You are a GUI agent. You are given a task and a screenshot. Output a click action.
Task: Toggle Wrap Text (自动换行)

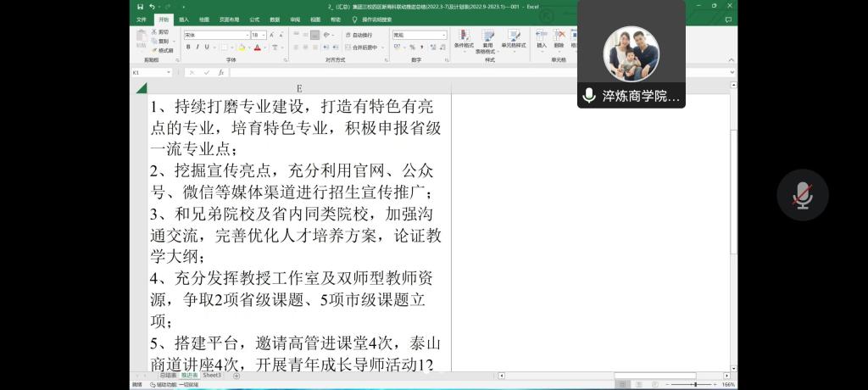click(x=359, y=36)
